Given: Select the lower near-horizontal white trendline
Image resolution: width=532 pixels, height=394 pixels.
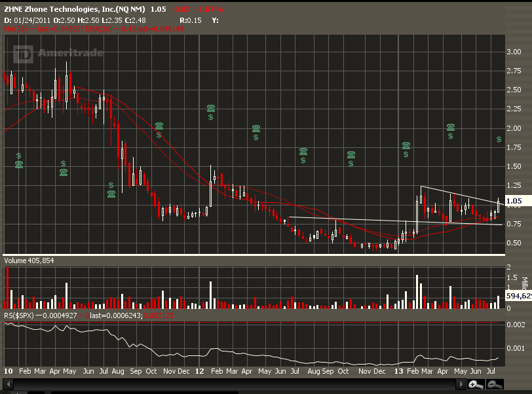Looking at the screenshot, I should [393, 221].
